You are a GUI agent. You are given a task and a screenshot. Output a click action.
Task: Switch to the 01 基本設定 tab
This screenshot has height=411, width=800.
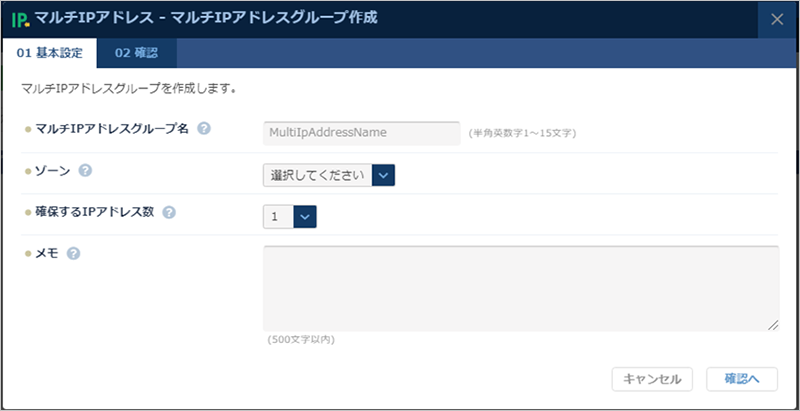[x=49, y=53]
